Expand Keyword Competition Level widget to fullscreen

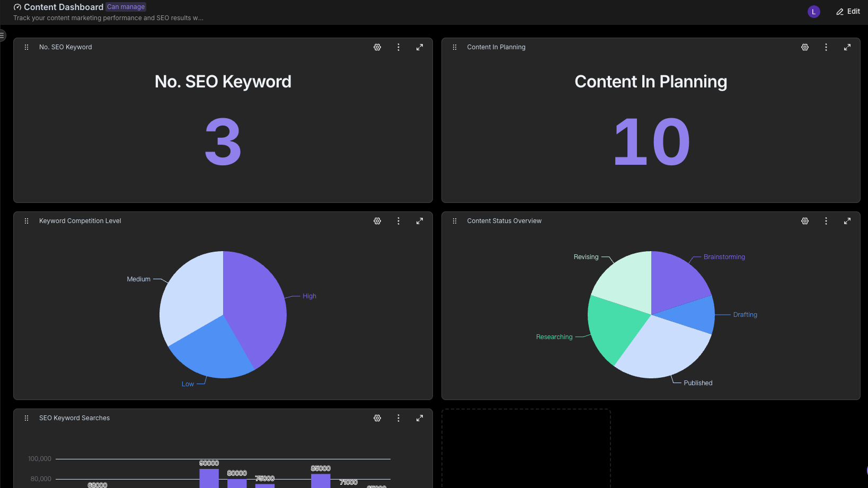[420, 221]
